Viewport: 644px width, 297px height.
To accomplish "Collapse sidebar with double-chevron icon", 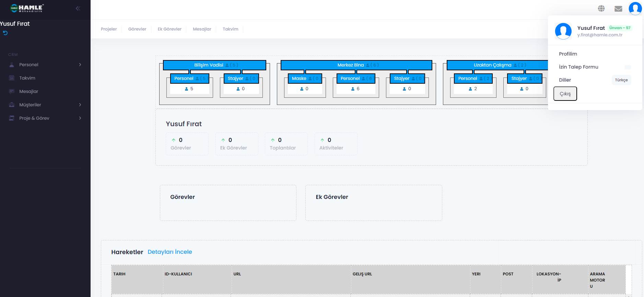I will 78,9.
